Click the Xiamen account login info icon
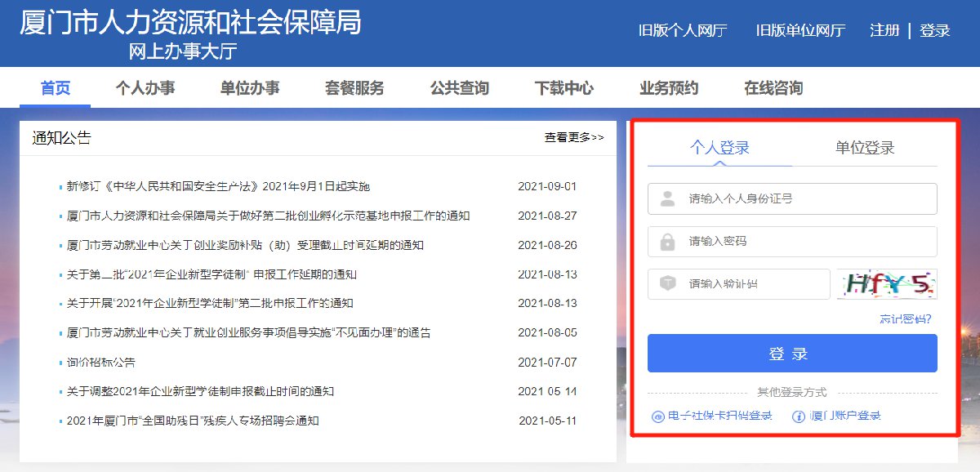 tap(799, 416)
